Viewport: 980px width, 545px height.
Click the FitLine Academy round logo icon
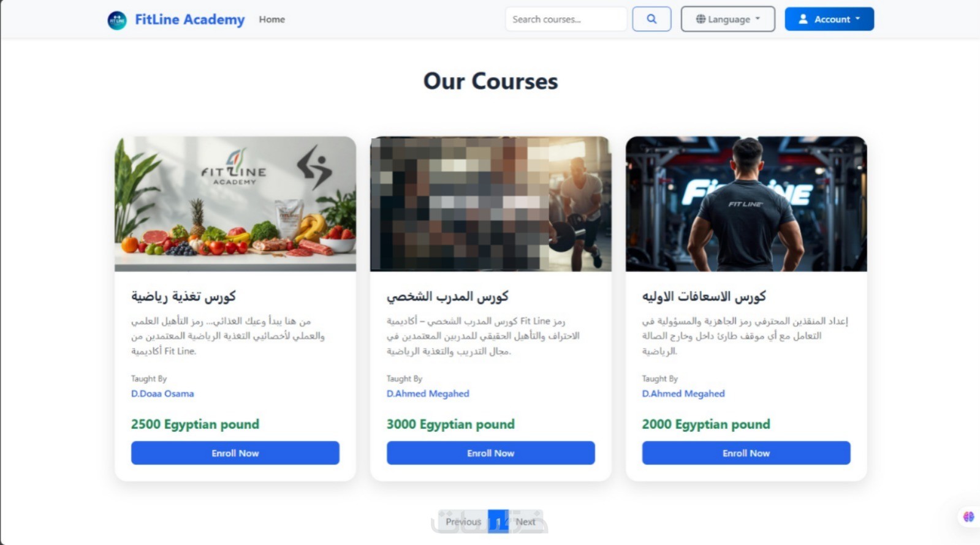pyautogui.click(x=117, y=20)
